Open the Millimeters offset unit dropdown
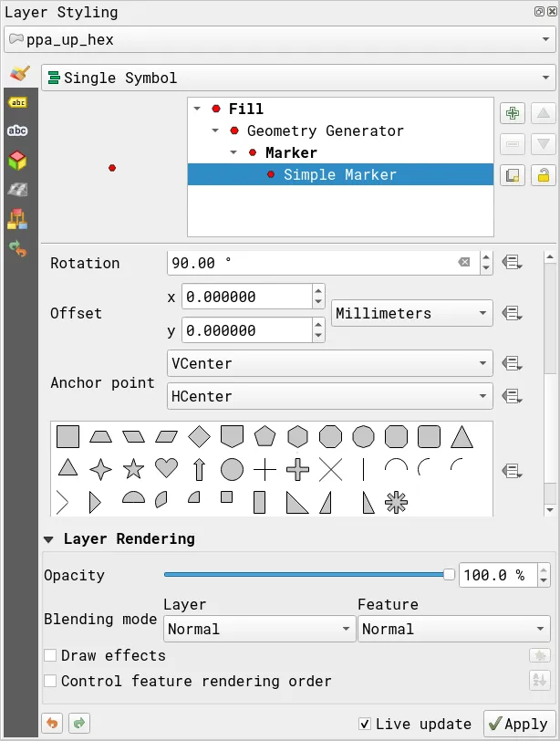The image size is (560, 741). pos(411,313)
